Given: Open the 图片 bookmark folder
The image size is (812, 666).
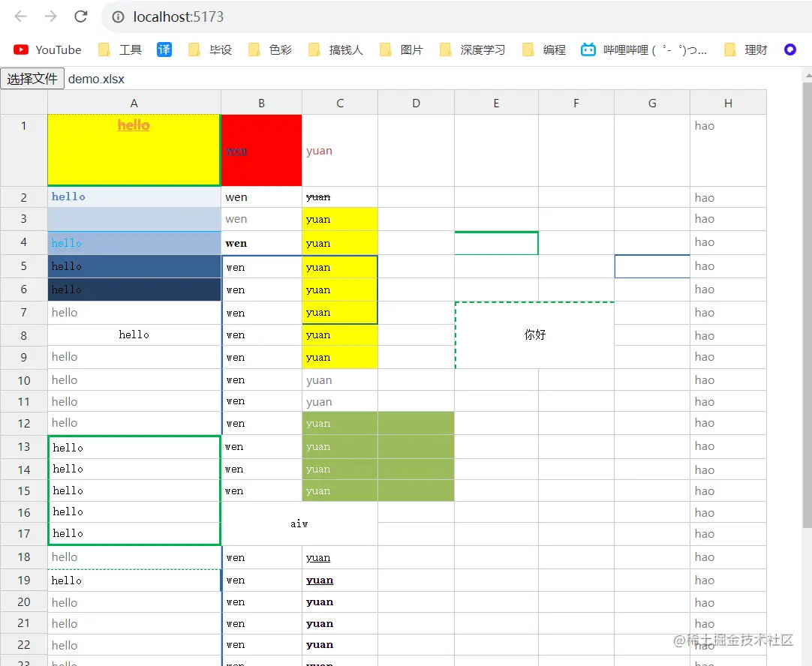Looking at the screenshot, I should (401, 49).
